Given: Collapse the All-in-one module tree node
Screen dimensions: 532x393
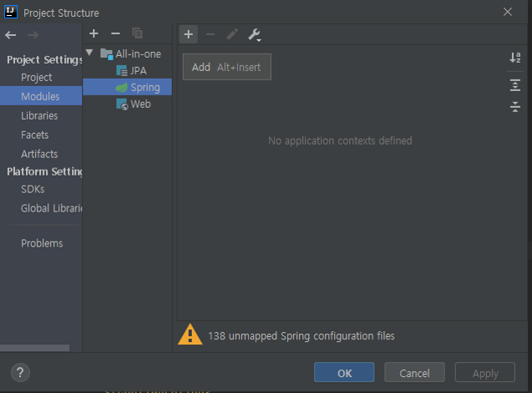Looking at the screenshot, I should [90, 54].
